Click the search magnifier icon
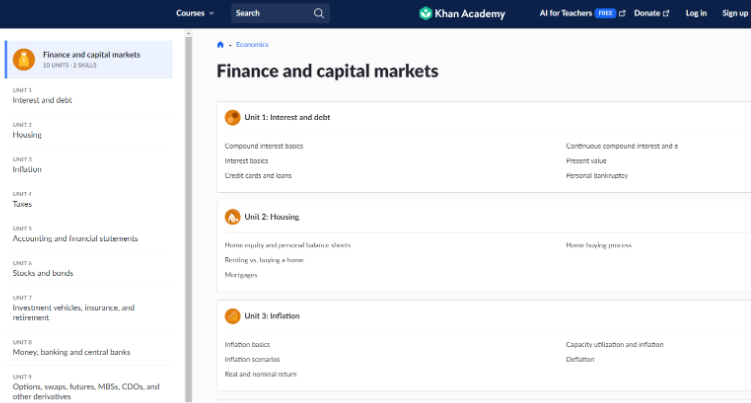 319,13
